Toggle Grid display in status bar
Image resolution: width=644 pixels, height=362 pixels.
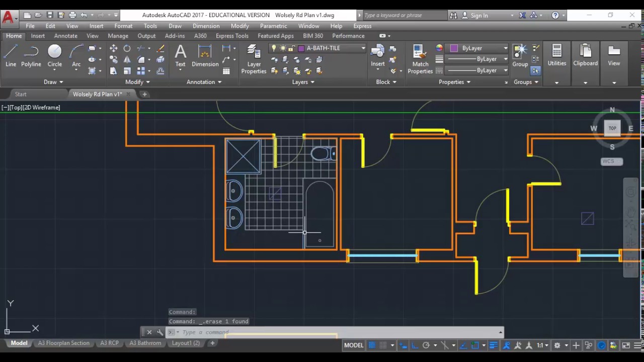(x=372, y=345)
